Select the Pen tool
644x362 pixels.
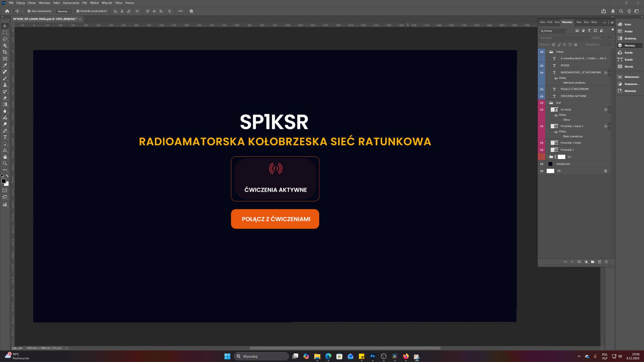(5, 131)
